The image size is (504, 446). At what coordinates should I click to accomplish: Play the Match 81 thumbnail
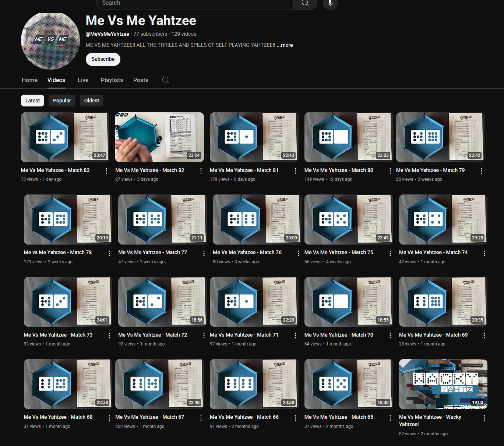(254, 137)
